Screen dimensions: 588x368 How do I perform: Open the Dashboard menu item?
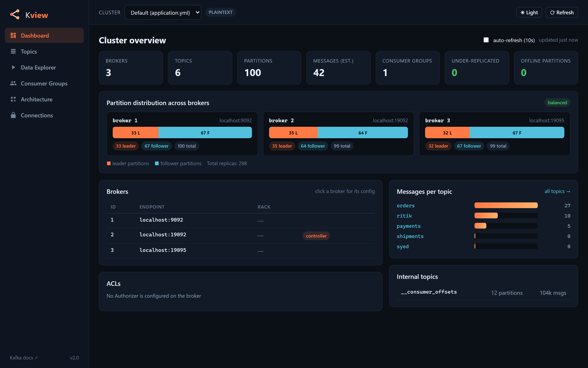44,36
